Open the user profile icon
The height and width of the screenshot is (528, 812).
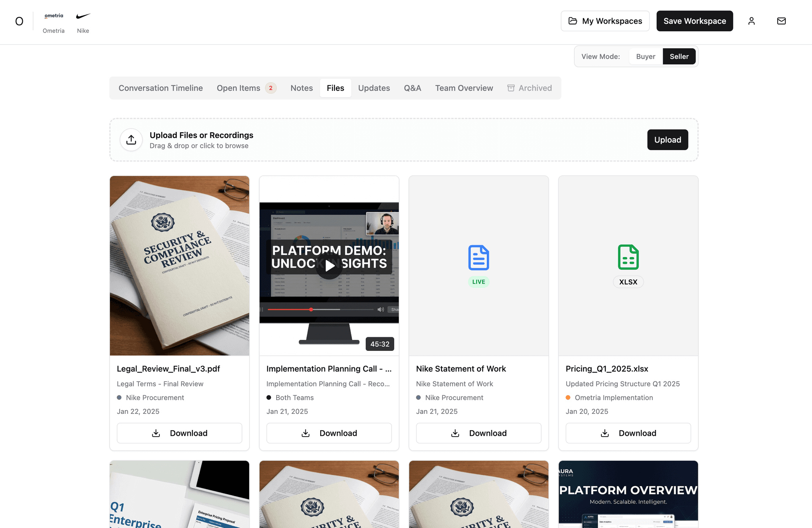coord(751,21)
